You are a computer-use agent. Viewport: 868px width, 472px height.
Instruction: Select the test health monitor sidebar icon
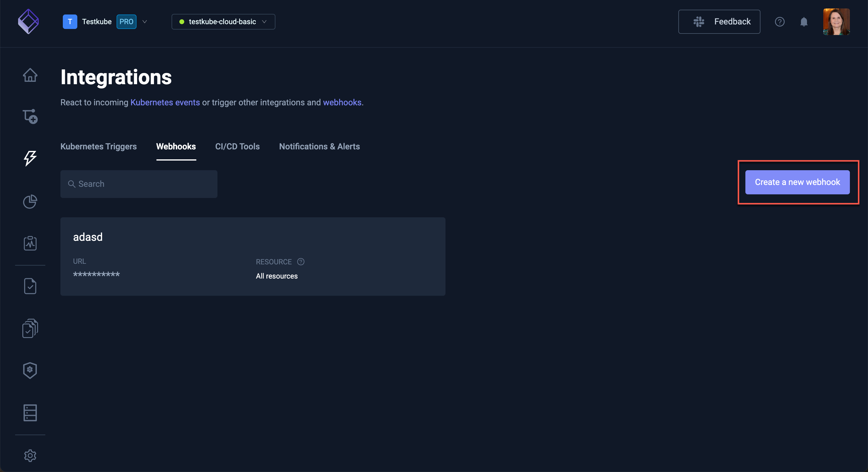pos(30,244)
